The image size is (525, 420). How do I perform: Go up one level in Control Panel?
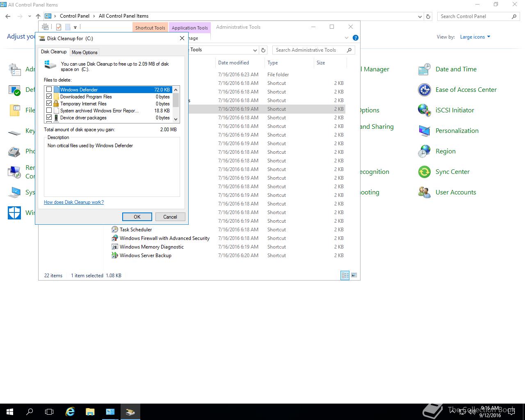pos(38,16)
